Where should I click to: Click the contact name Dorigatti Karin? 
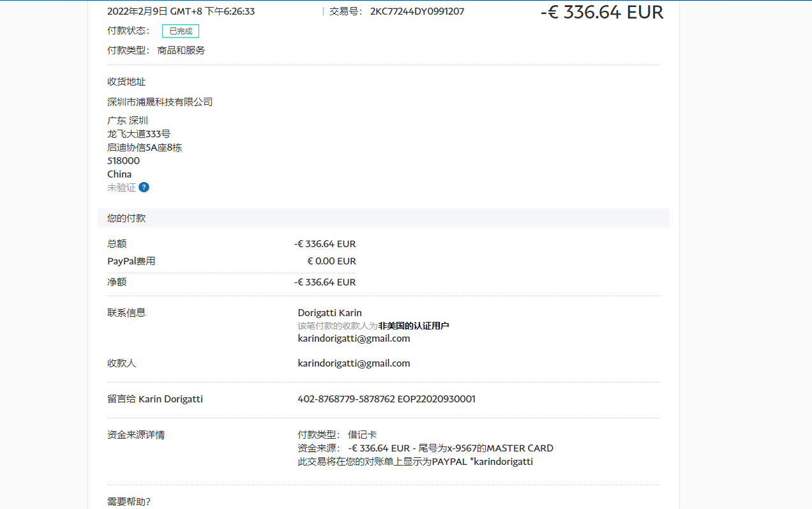[x=329, y=313]
